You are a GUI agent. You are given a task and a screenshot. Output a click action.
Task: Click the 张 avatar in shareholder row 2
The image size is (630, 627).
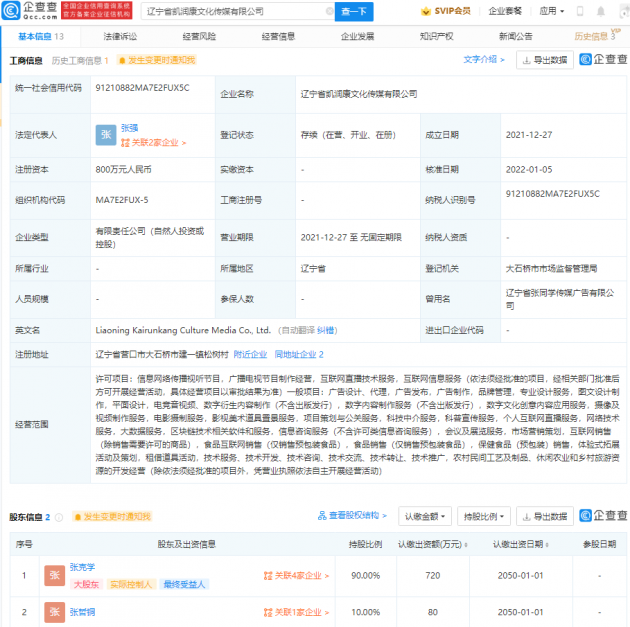point(55,612)
